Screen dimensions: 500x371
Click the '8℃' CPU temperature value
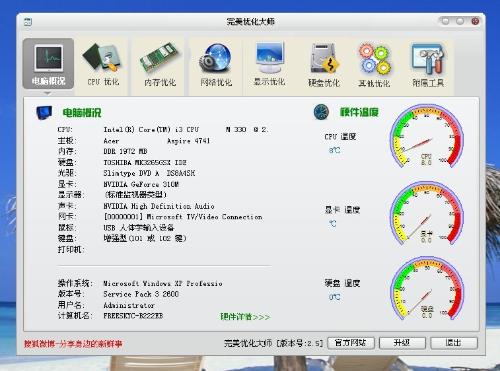point(334,150)
